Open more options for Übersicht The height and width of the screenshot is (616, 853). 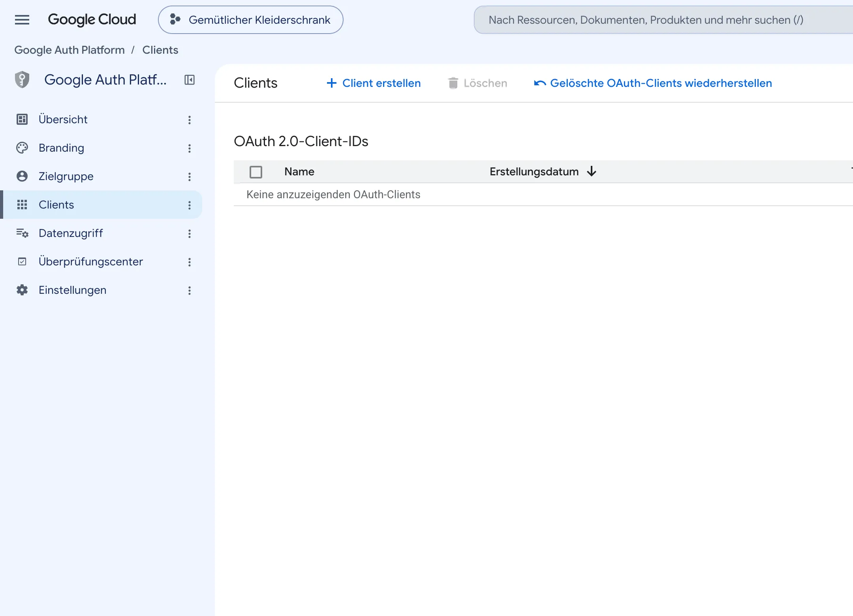(x=190, y=120)
